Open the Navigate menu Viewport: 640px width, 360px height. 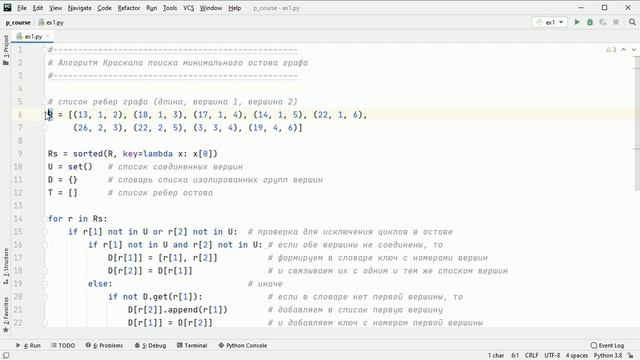(x=80, y=8)
